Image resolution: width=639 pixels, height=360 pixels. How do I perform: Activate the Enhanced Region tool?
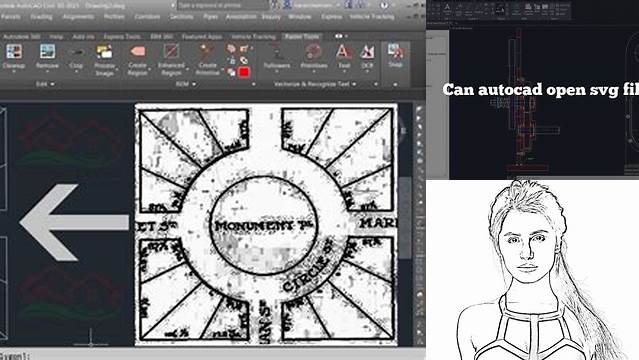click(171, 60)
